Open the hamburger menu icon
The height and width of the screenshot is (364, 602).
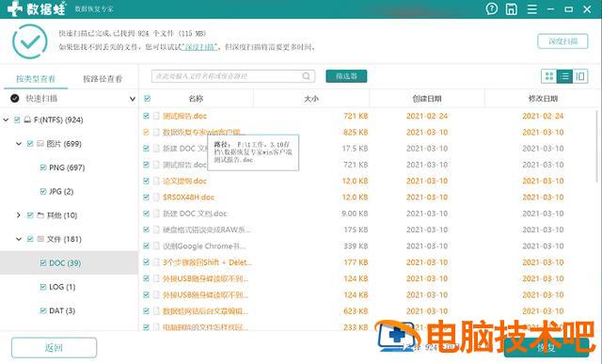[x=531, y=8]
